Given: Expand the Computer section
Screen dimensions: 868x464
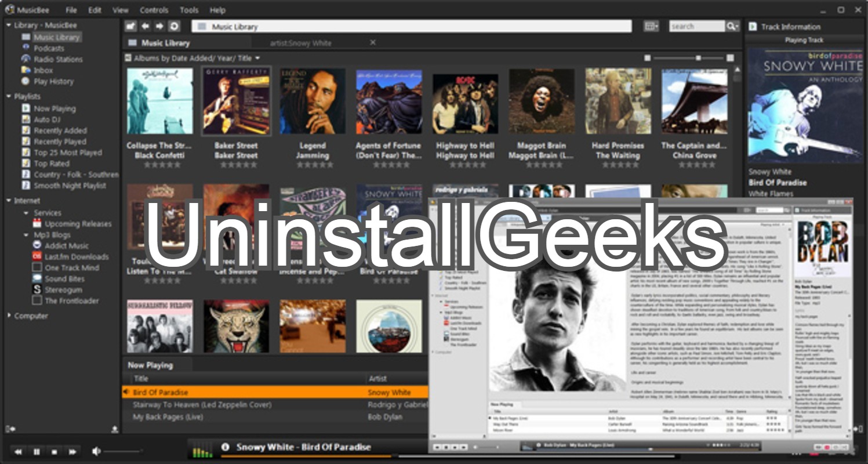Looking at the screenshot, I should pyautogui.click(x=9, y=316).
